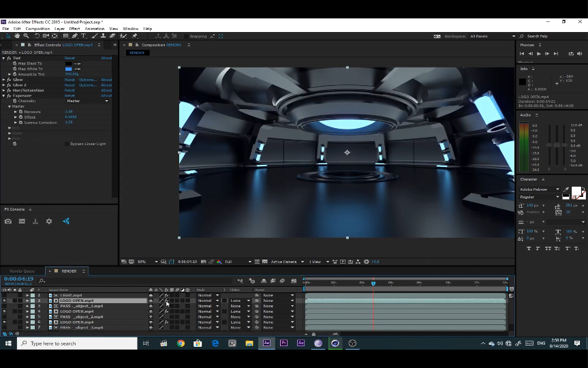Choose the Puppet Pin tool
Viewport: 588px width, 368px height.
pos(135,36)
